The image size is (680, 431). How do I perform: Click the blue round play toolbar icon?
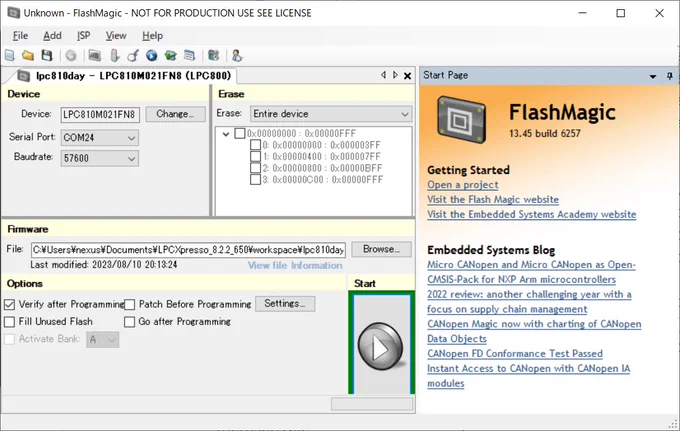point(151,56)
